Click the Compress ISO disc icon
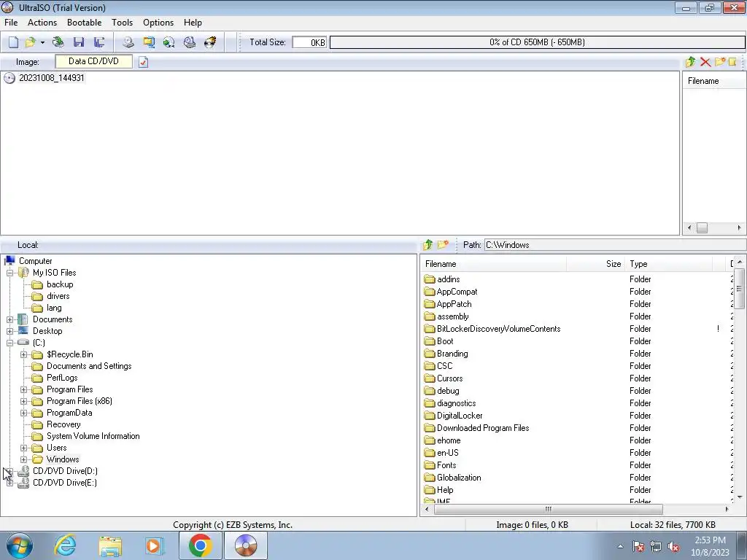 pyautogui.click(x=169, y=42)
